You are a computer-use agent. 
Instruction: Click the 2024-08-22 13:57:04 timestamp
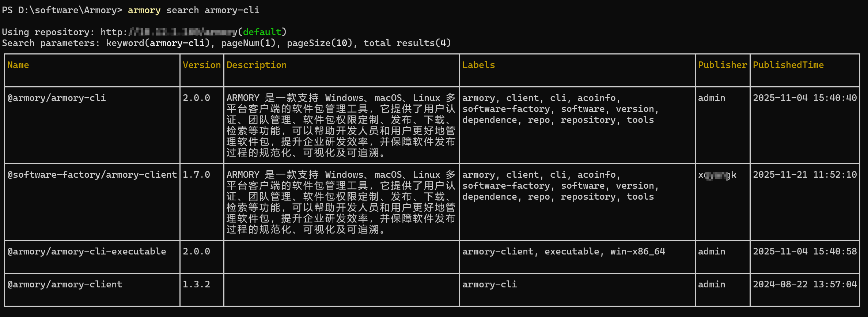coord(804,284)
